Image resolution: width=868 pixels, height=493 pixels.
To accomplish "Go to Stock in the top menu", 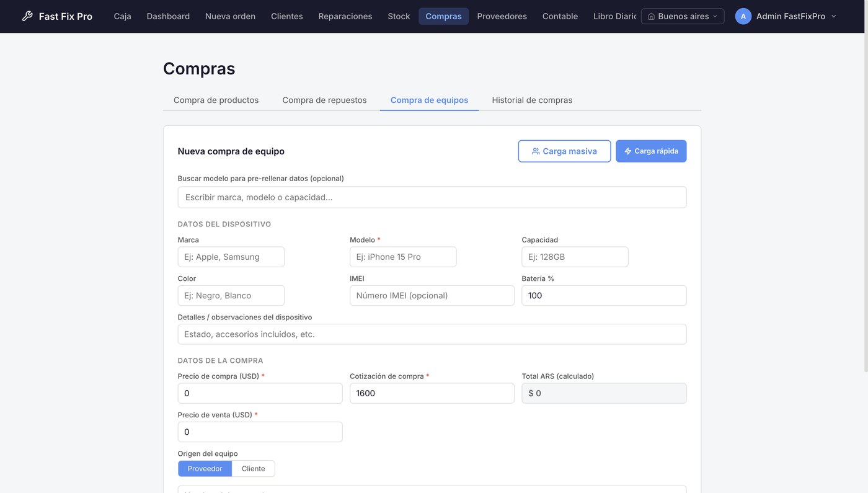I will pyautogui.click(x=399, y=16).
